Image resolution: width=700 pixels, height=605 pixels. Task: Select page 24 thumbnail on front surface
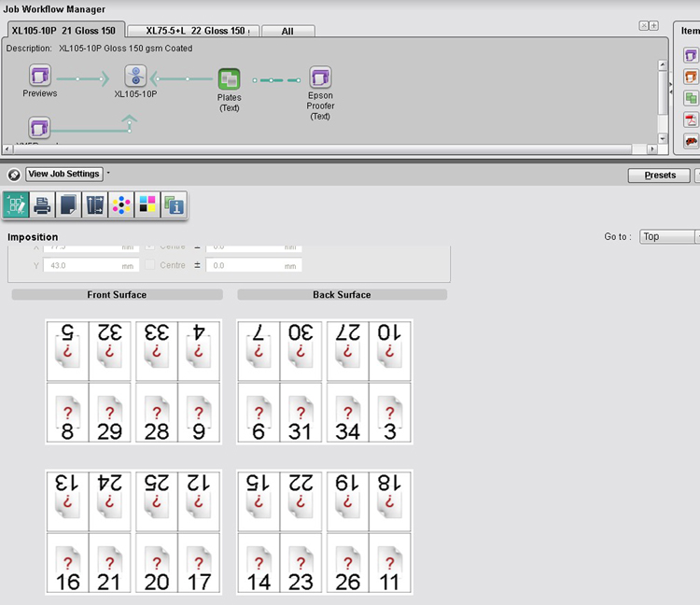click(110, 501)
